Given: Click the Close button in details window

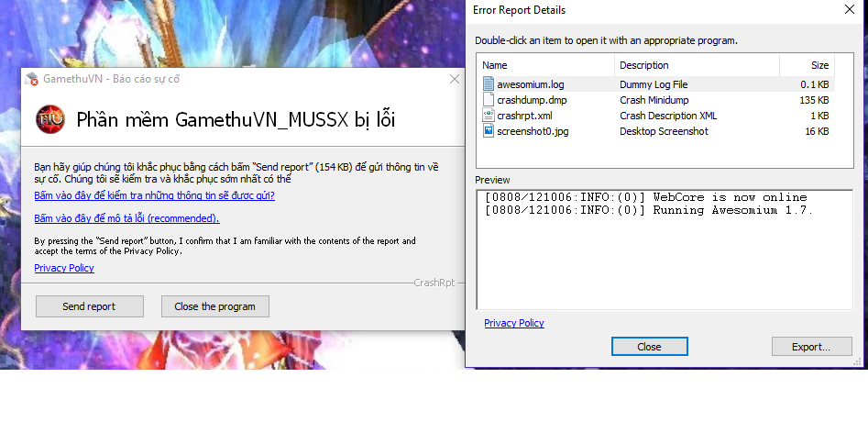Looking at the screenshot, I should click(649, 347).
